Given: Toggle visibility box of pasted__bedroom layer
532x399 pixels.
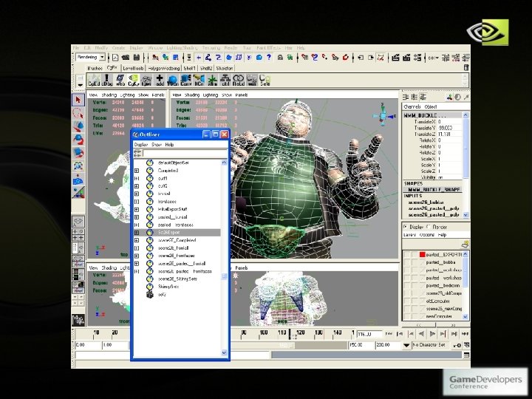Looking at the screenshot, I should [x=407, y=286].
